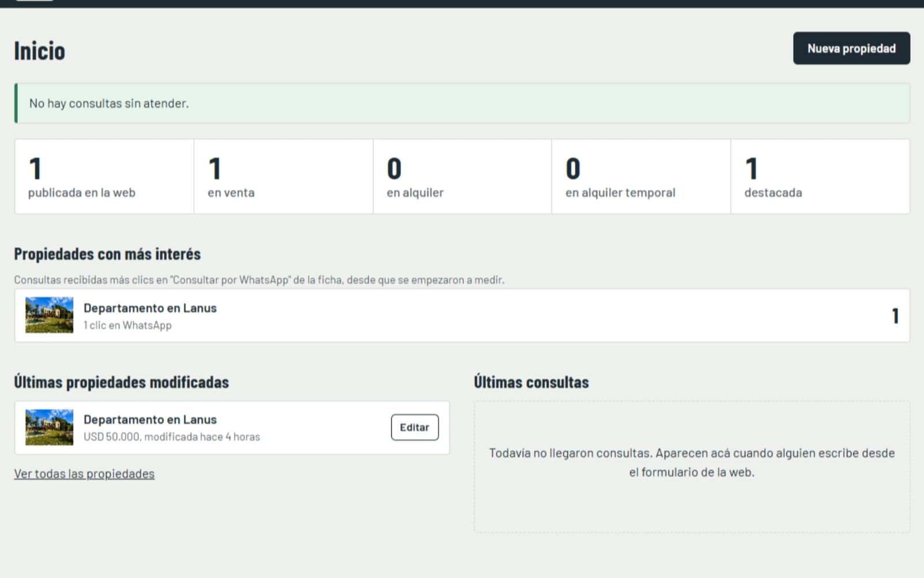The height and width of the screenshot is (578, 924).
Task: Select the property thumbnail under Propiedades con más interés
Action: click(x=49, y=315)
